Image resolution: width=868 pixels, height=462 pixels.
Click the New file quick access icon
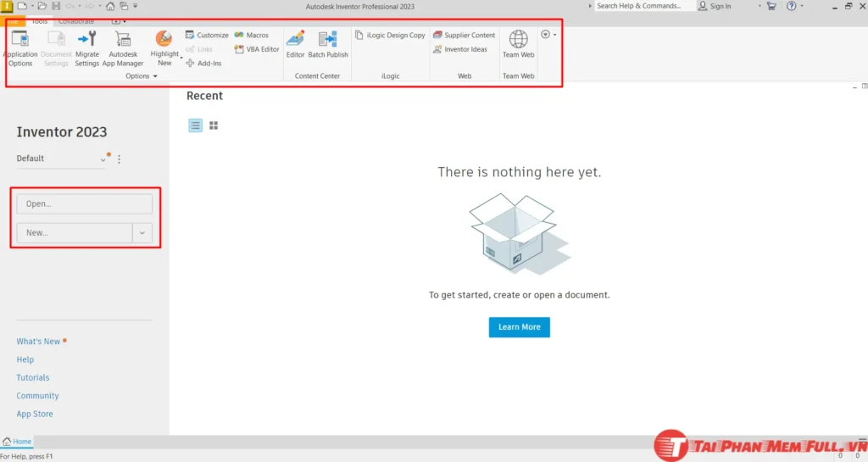22,6
